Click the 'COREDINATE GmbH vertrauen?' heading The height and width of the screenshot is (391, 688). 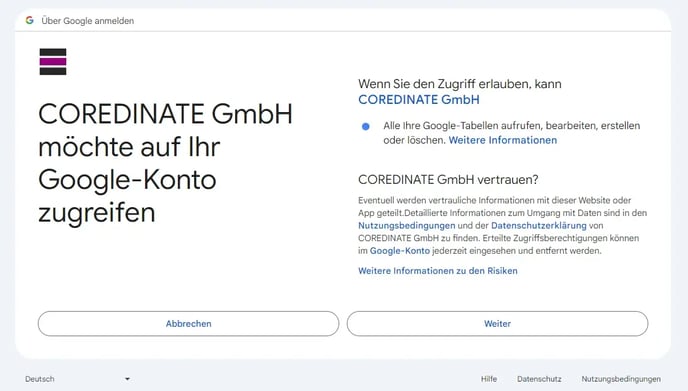[448, 179]
